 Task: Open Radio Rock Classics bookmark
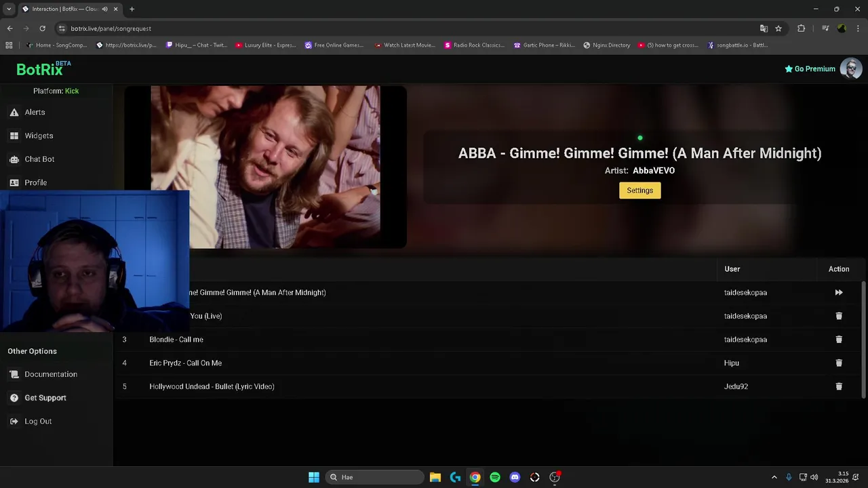click(x=474, y=45)
